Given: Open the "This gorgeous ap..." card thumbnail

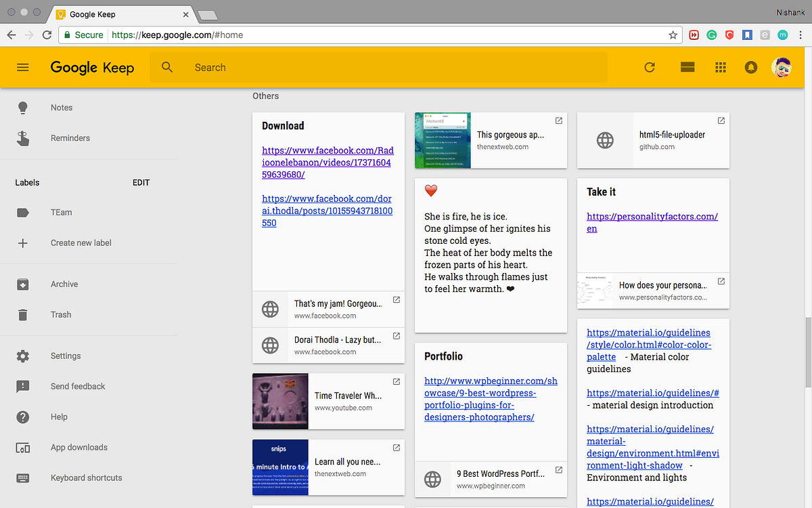Looking at the screenshot, I should pos(443,140).
